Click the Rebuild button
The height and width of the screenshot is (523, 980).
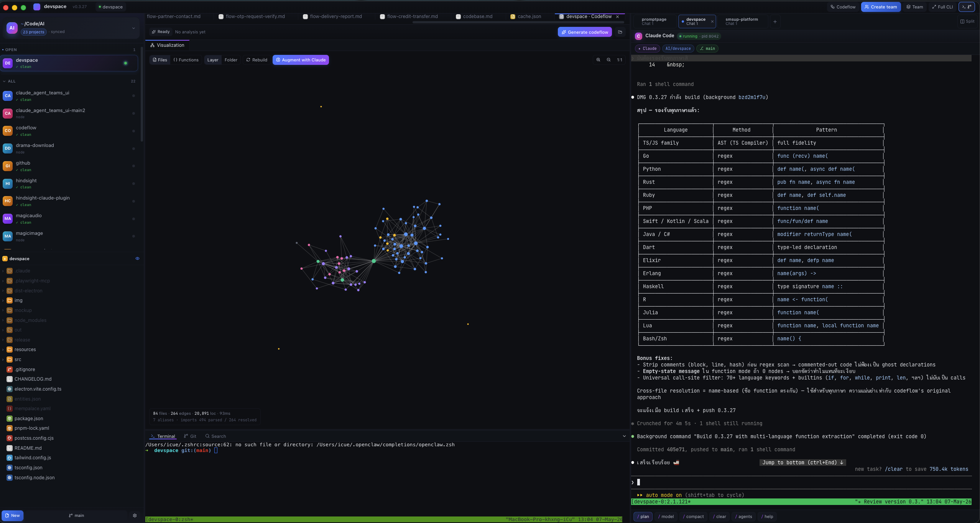pos(257,60)
